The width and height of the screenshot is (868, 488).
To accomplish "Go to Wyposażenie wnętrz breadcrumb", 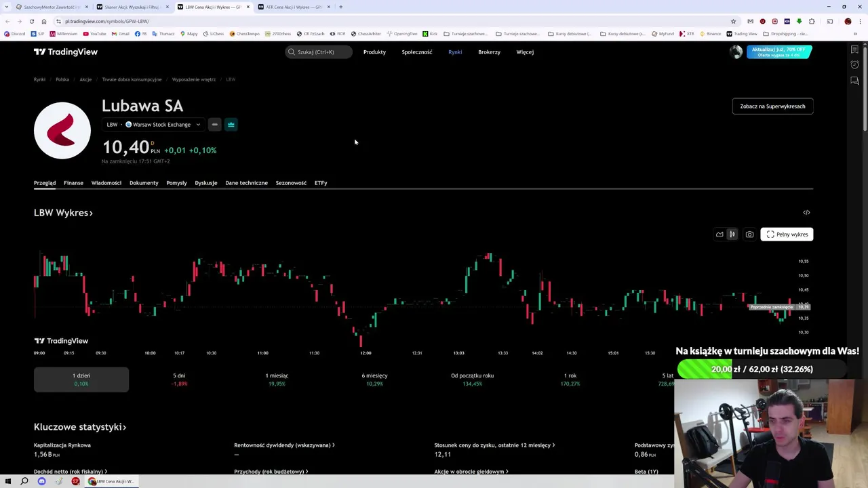I will click(x=194, y=79).
